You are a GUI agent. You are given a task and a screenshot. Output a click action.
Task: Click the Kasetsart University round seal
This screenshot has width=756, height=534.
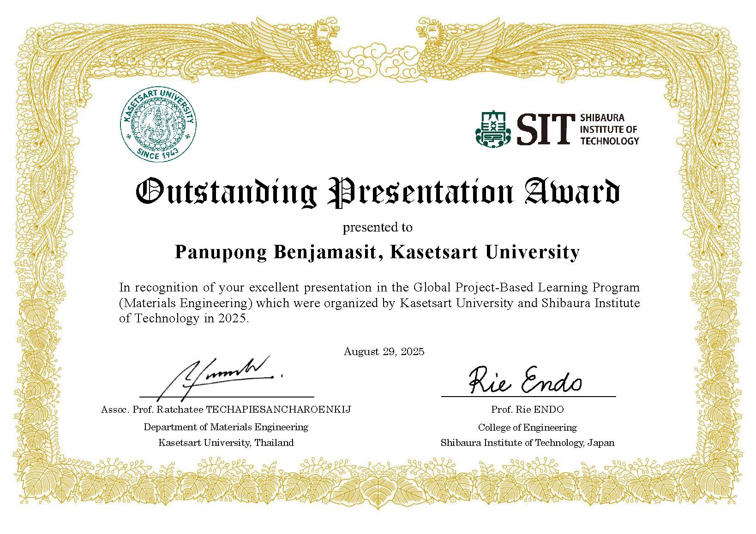click(158, 125)
